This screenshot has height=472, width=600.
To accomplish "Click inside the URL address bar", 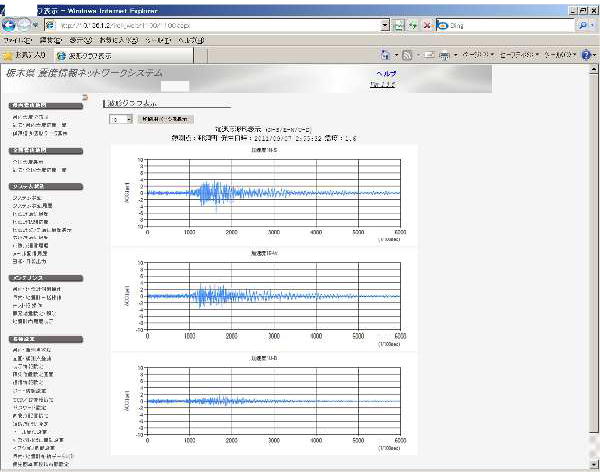I will click(213, 26).
